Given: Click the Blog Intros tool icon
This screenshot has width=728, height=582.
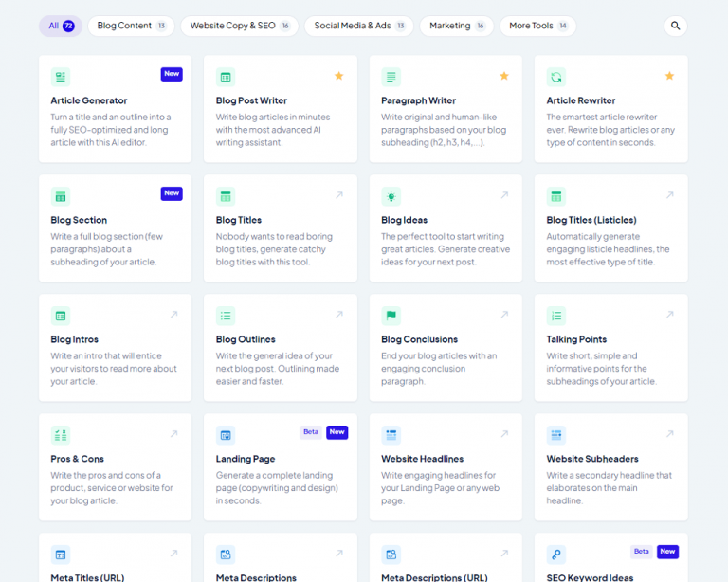Looking at the screenshot, I should 61,316.
